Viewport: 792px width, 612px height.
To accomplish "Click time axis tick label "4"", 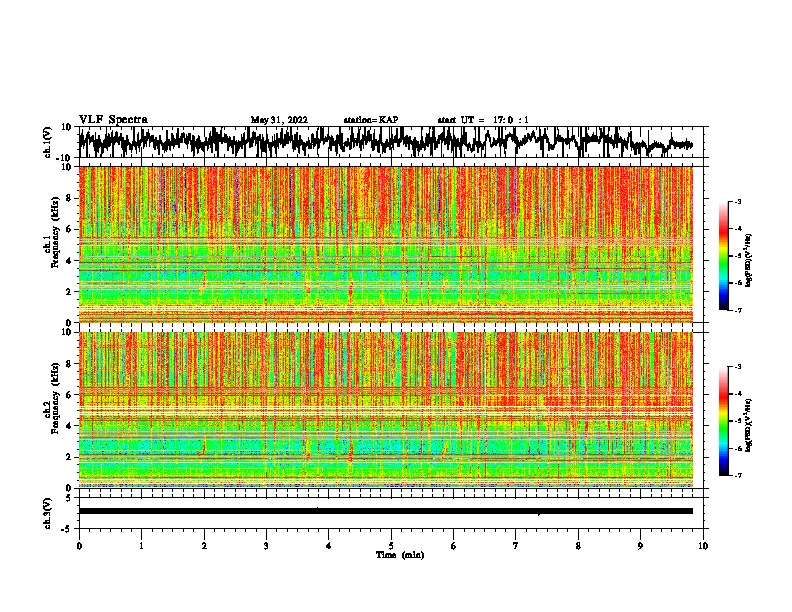I will [329, 546].
